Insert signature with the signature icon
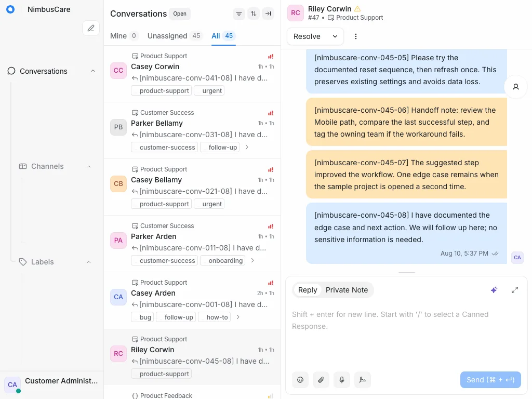The width and height of the screenshot is (532, 399). 362,380
